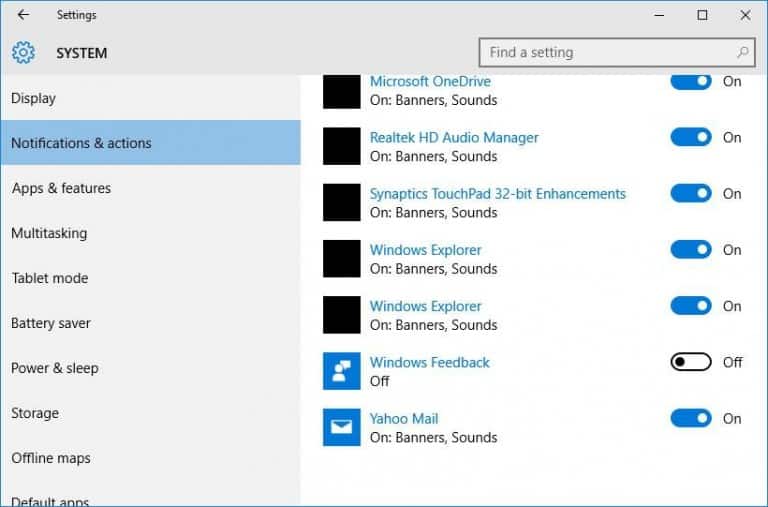Go to Storage settings
The height and width of the screenshot is (507, 768).
tap(150, 413)
